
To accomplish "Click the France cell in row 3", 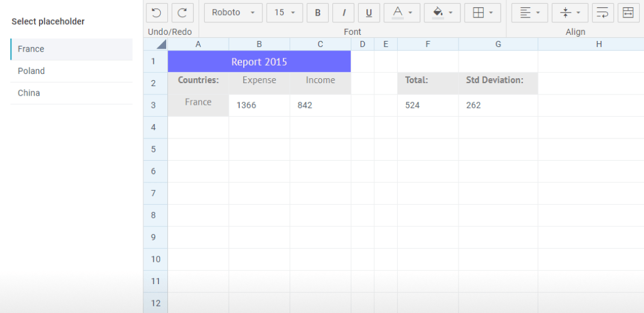I will click(x=199, y=105).
